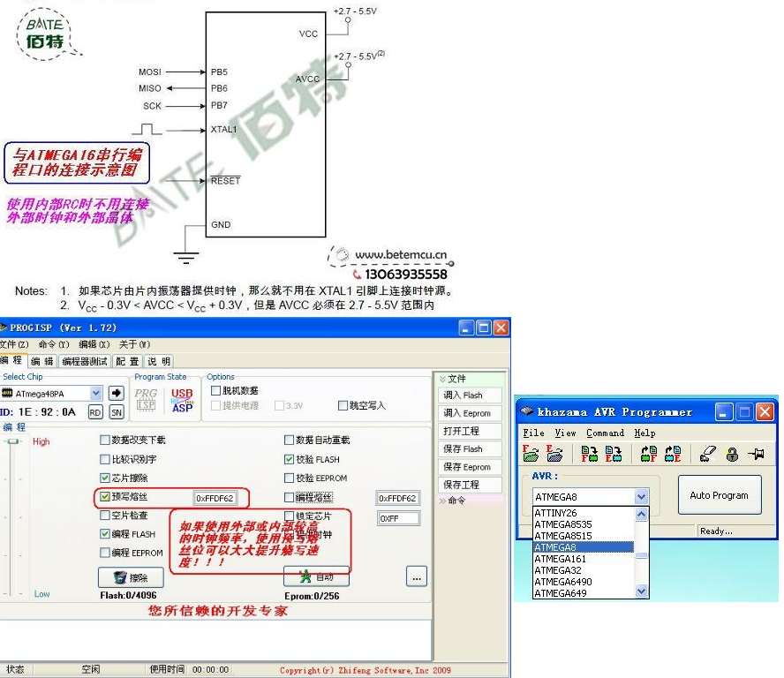Choose ATMEGA32 from AVR list
The width and height of the screenshot is (784, 678).
[x=583, y=570]
